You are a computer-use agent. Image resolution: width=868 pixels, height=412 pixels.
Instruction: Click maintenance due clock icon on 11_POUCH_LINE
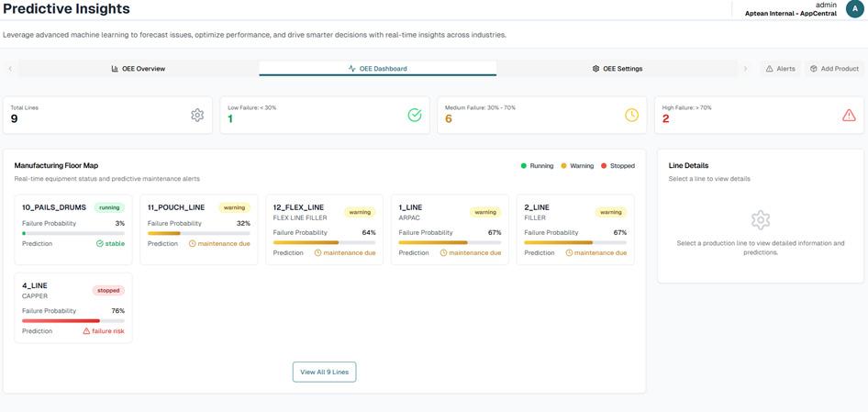(192, 244)
